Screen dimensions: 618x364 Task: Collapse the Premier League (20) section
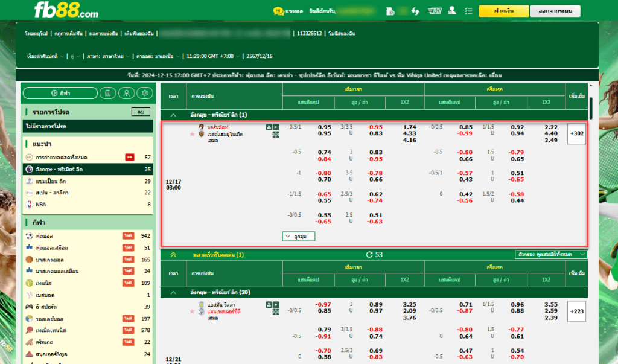pyautogui.click(x=173, y=293)
